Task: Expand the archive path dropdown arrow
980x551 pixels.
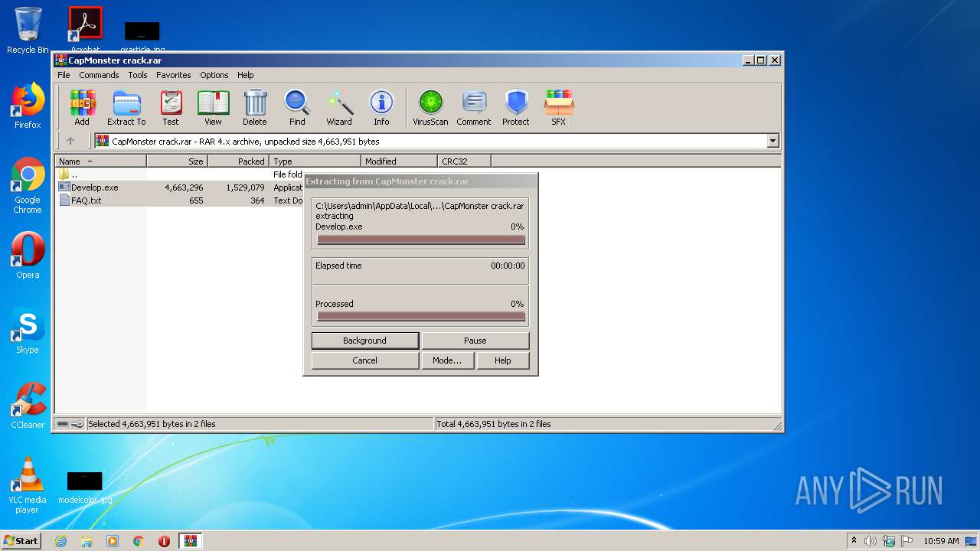Action: point(773,141)
